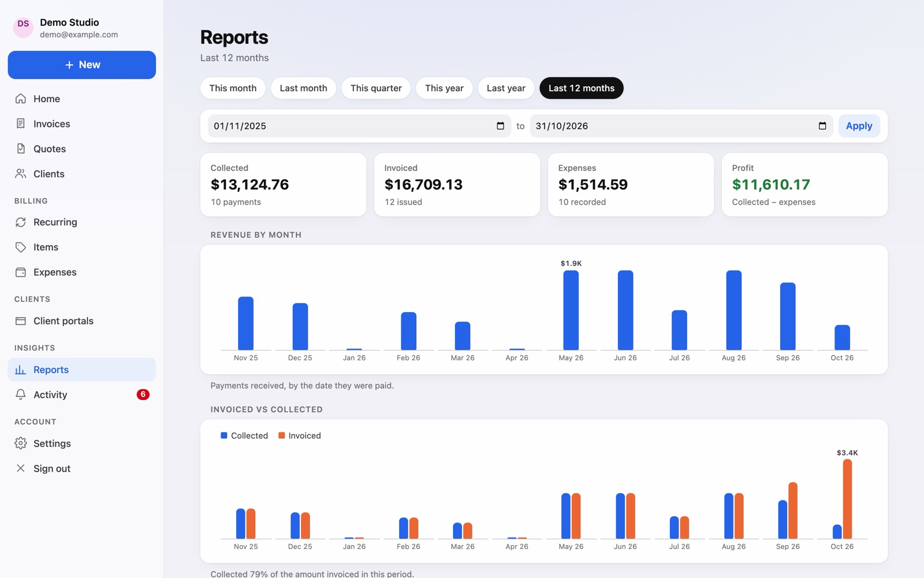The width and height of the screenshot is (924, 578).
Task: Click the "10 payments" text
Action: [x=236, y=202]
